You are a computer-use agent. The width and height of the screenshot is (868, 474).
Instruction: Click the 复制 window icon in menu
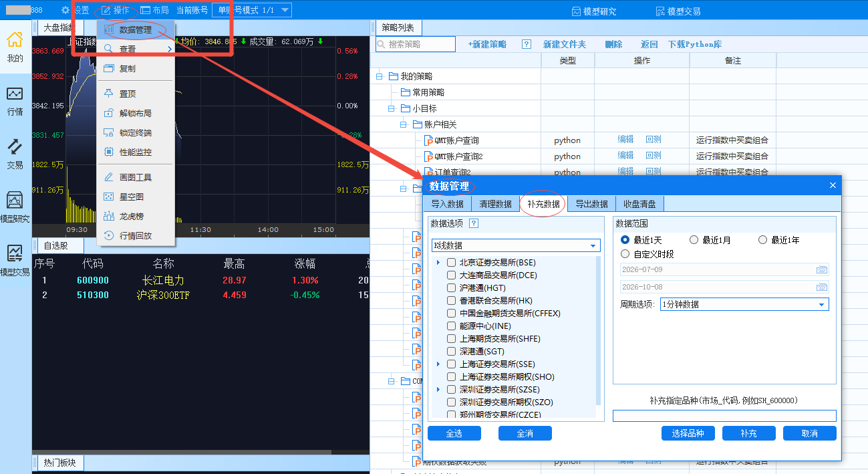tap(108, 68)
